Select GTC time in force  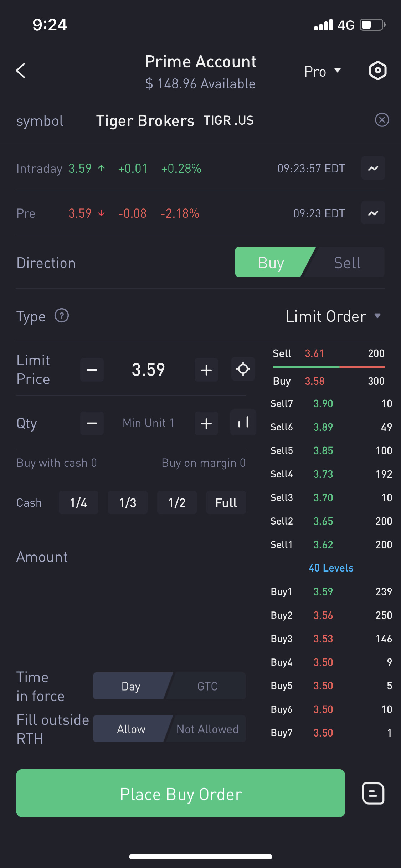tap(207, 686)
